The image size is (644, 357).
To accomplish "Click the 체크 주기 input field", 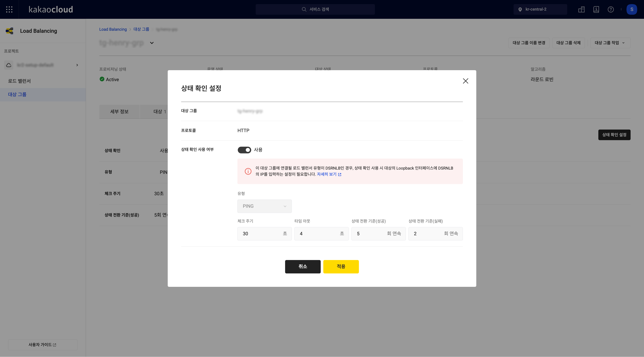I will 265,234.
